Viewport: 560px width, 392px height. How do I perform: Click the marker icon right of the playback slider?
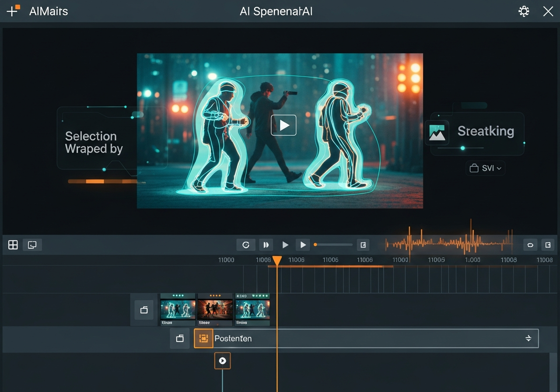[x=363, y=245]
